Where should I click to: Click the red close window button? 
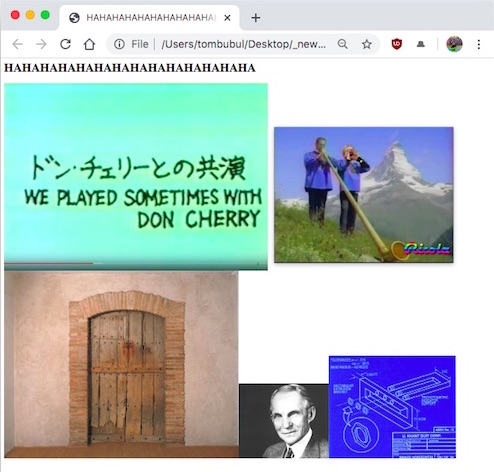[x=15, y=15]
